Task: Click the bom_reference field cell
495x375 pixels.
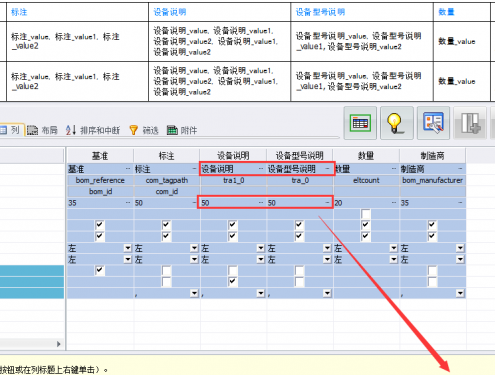Action: (x=100, y=180)
